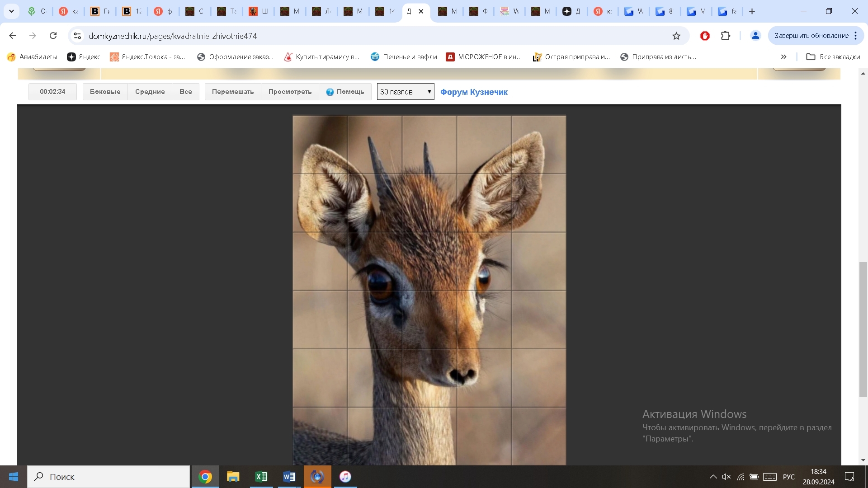
Task: Open Excel from the taskbar
Action: click(x=261, y=477)
